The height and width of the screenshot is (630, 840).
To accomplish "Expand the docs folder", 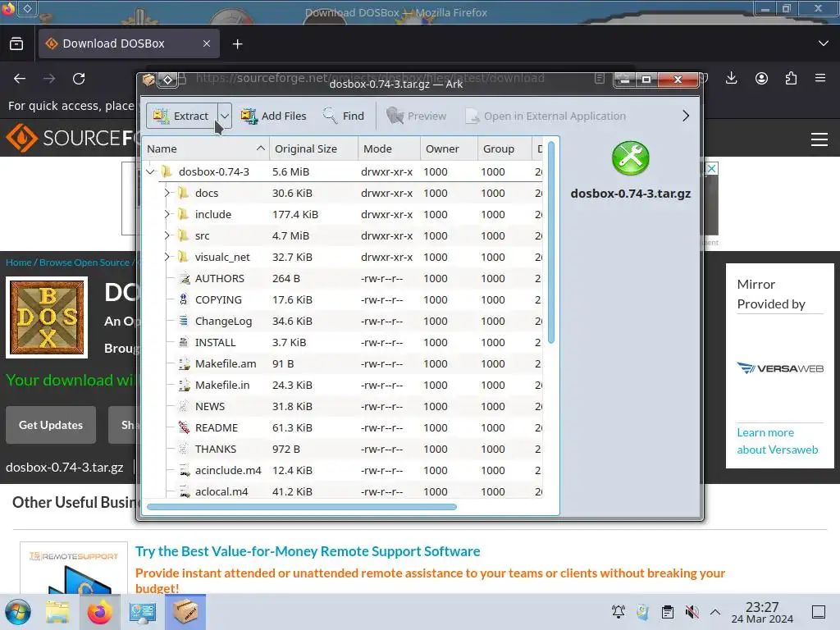I will [x=167, y=193].
